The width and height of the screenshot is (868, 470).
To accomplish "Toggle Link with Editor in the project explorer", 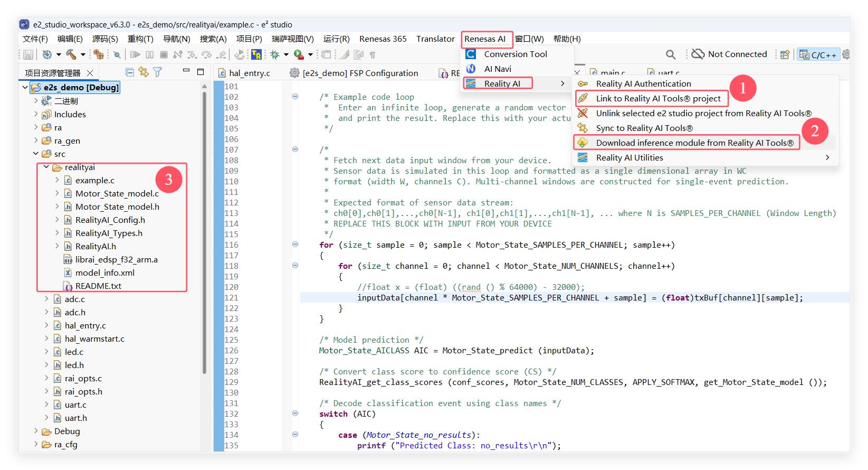I will tap(144, 72).
